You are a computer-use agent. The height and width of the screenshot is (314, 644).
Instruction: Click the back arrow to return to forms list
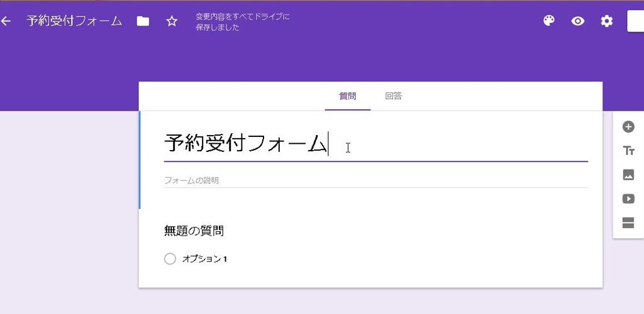point(6,21)
